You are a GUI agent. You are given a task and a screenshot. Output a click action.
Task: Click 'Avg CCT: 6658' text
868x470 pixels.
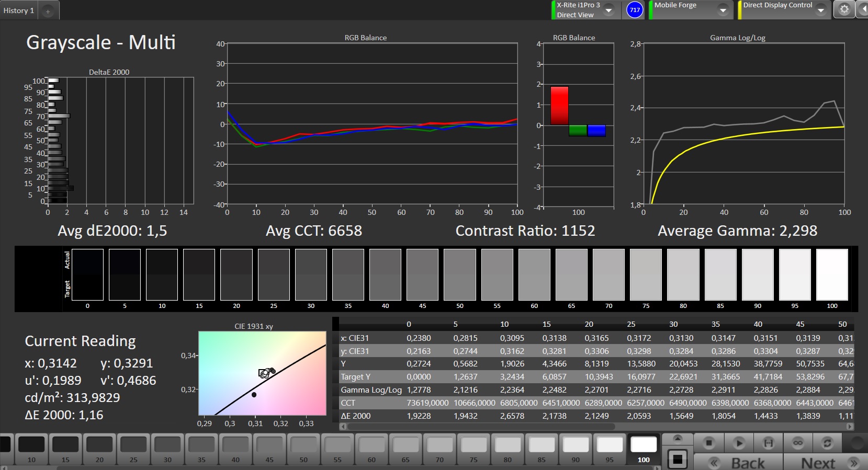point(314,231)
